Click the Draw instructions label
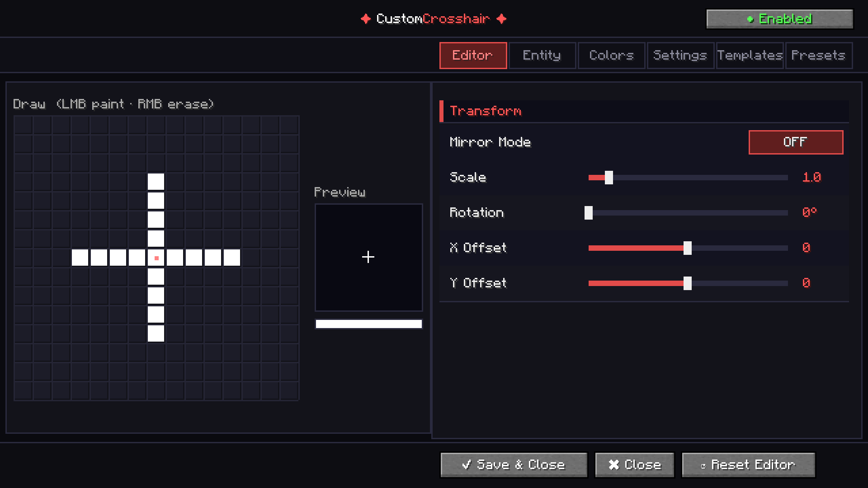Viewport: 868px width, 488px height. (113, 104)
